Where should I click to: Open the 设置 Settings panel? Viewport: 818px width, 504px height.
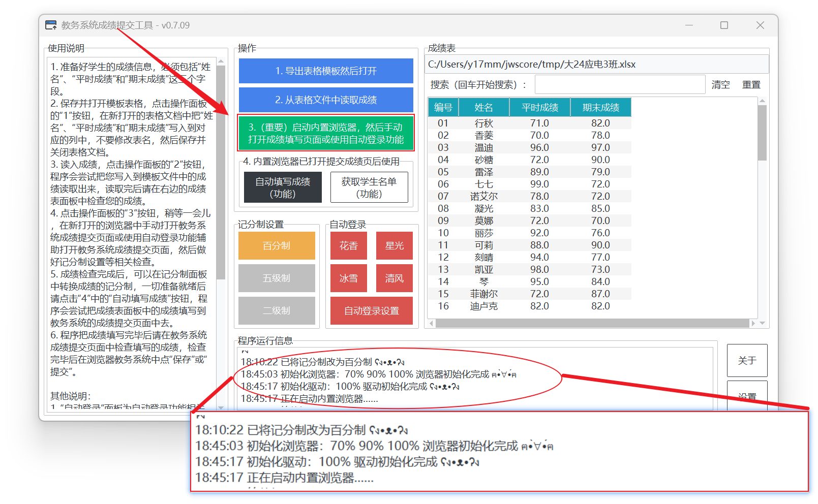(x=747, y=396)
